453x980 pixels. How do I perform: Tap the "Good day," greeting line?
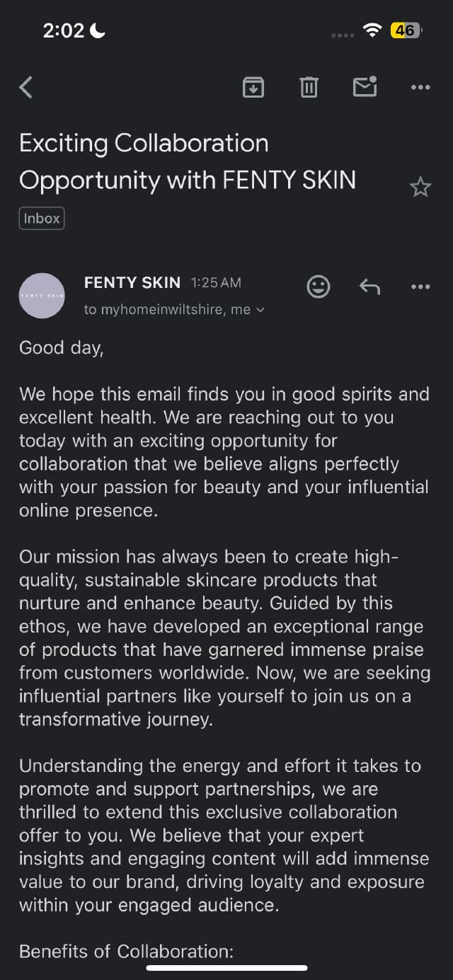62,347
